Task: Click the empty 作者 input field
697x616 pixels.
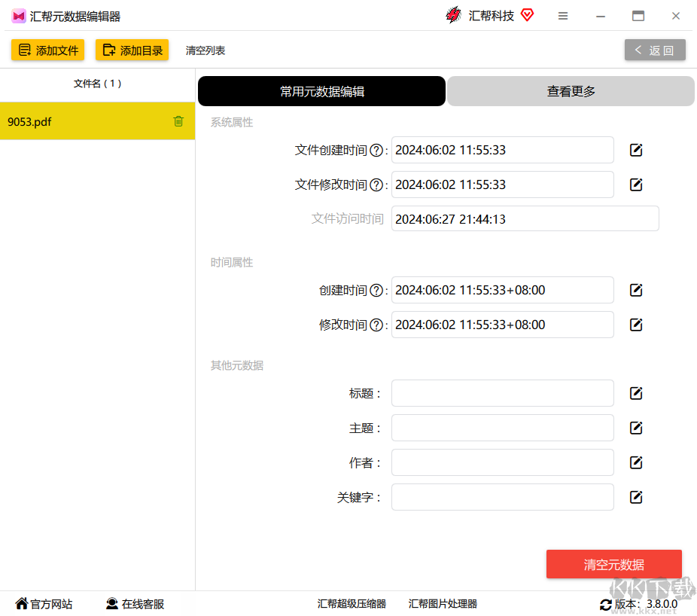Action: point(502,462)
